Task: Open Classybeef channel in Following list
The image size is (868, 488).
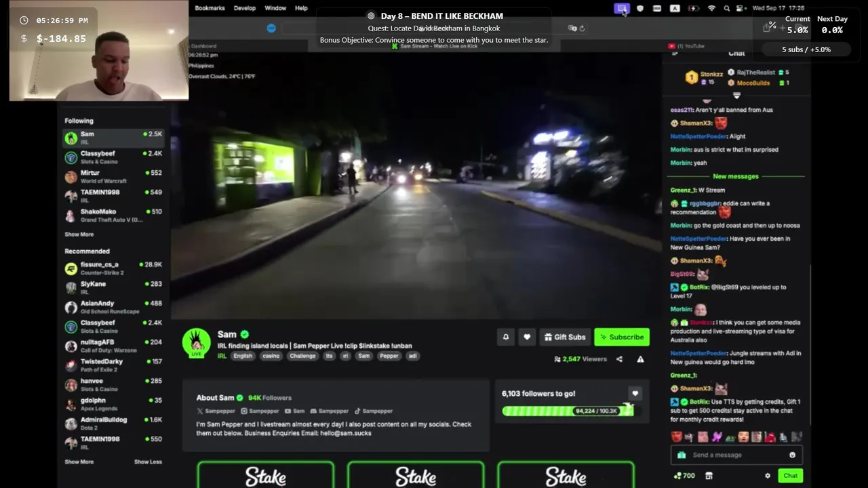Action: (113, 157)
